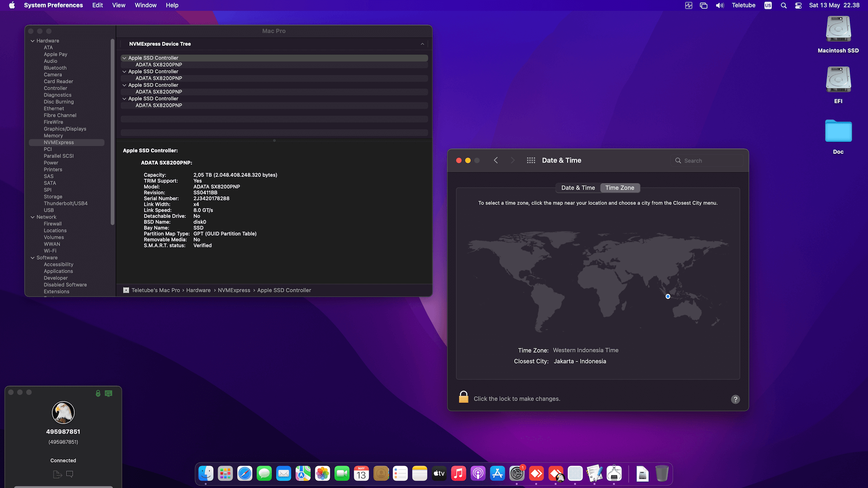The height and width of the screenshot is (488, 868).
Task: Collapse the Hardware section in sidebar
Action: tap(33, 41)
